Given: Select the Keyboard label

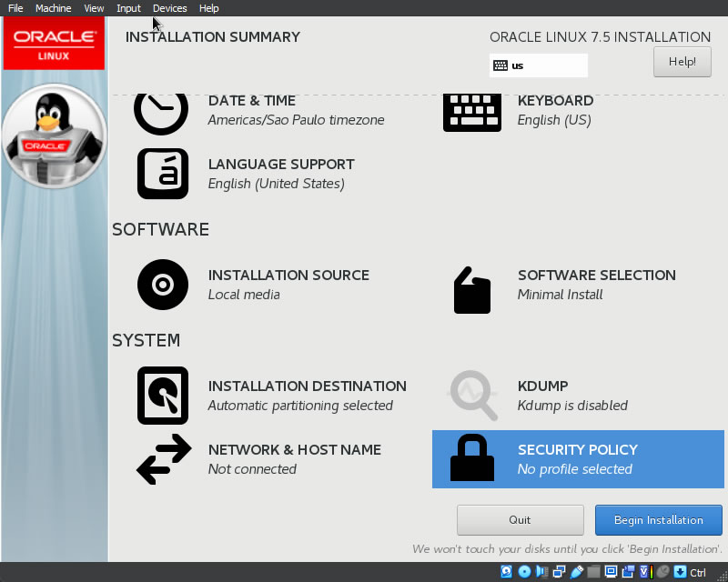Looking at the screenshot, I should pos(555,100).
